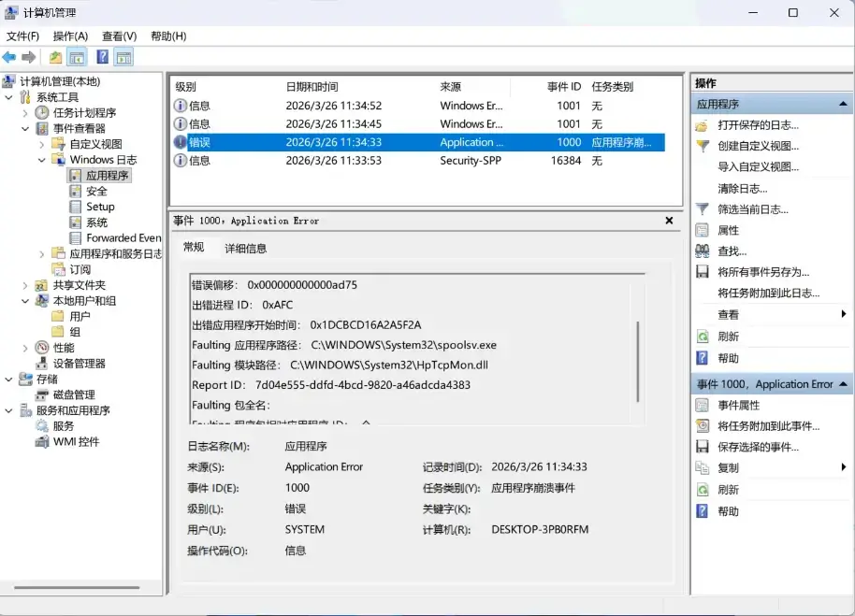Click the blue help icon in toolbar
Screen dimensions: 855x616
tap(102, 57)
